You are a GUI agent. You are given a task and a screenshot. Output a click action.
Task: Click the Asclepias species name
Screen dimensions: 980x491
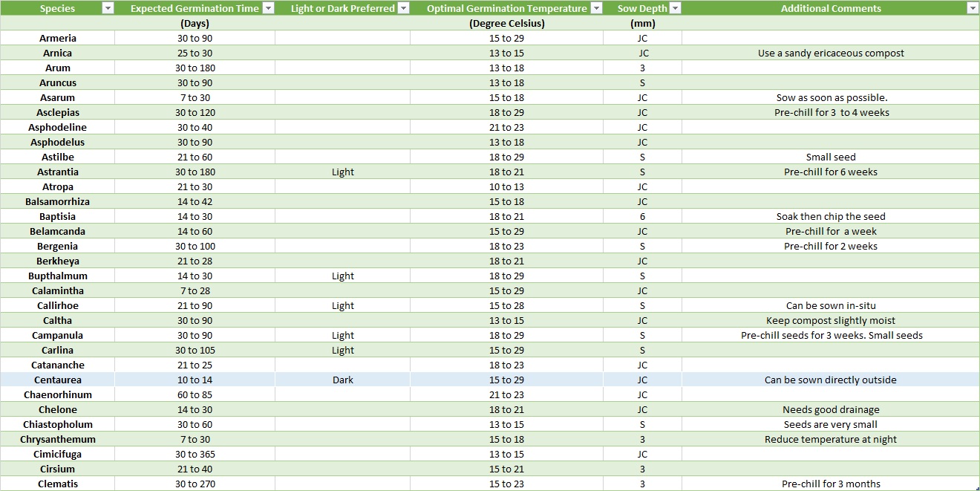point(58,112)
